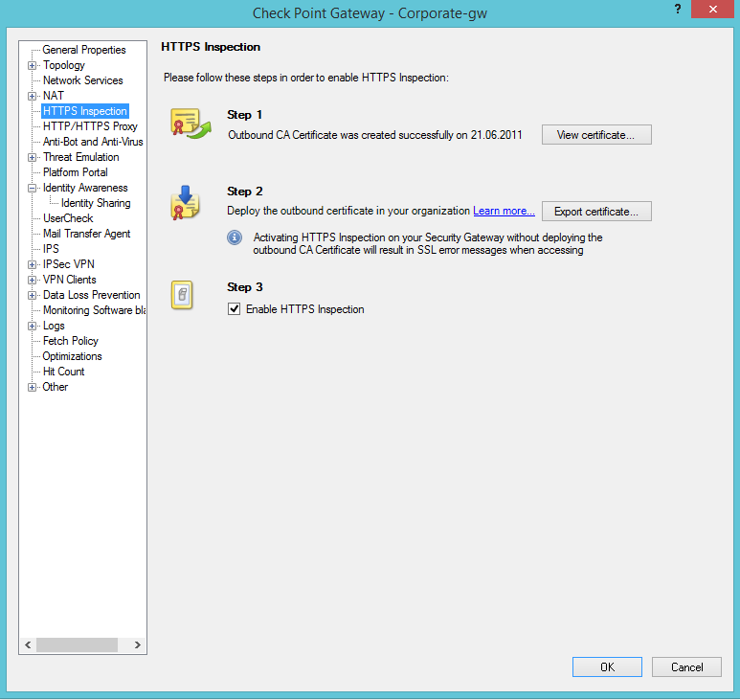740x700 pixels.
Task: Expand the Threat Emulation node
Action: pos(32,158)
